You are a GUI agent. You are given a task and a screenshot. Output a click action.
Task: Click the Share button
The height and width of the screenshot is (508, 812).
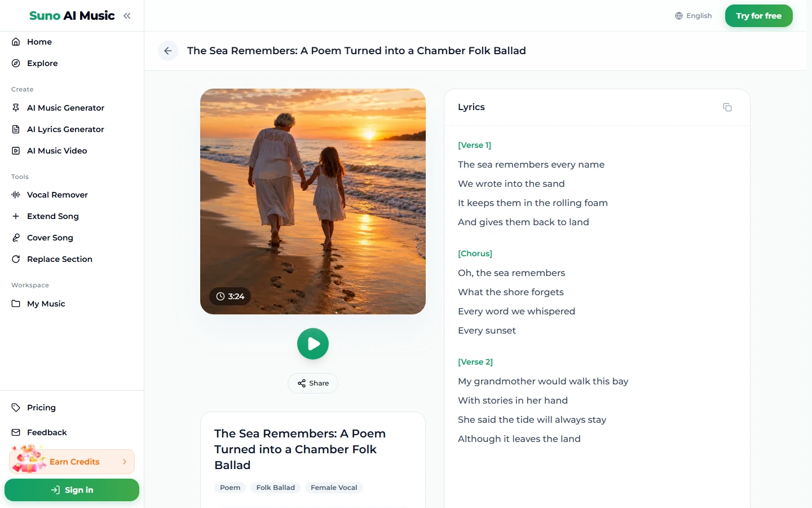[x=313, y=383]
